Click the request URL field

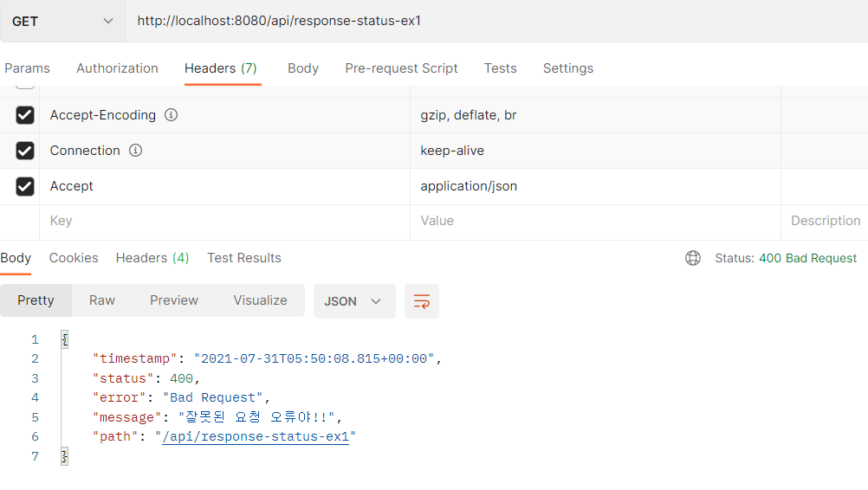(496, 21)
